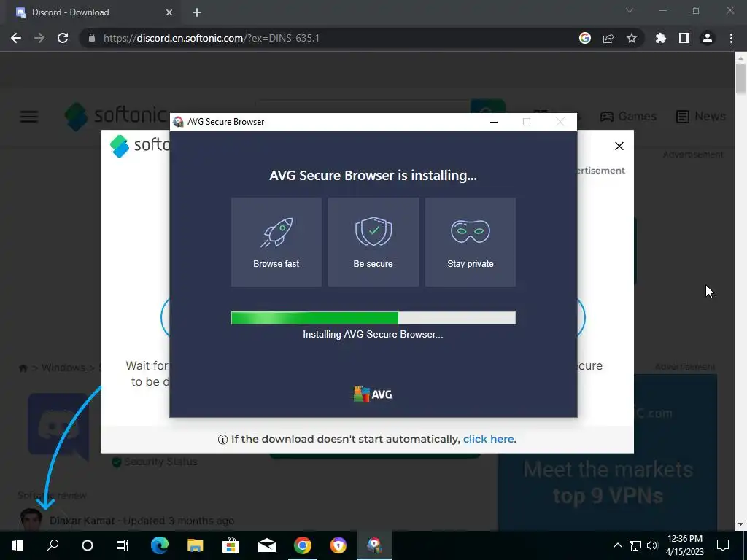Image resolution: width=747 pixels, height=560 pixels.
Task: Bookmark this tab with star
Action: pyautogui.click(x=632, y=38)
